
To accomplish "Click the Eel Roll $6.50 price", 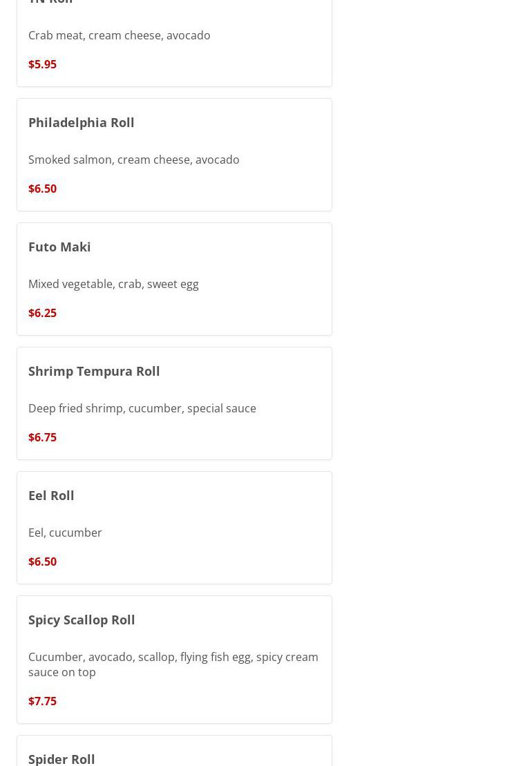I will 42,562.
